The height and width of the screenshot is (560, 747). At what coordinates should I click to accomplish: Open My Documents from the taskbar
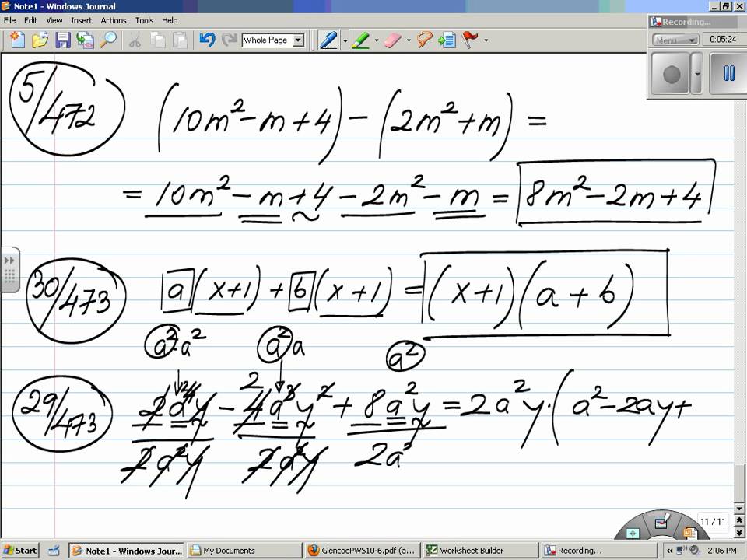point(244,551)
